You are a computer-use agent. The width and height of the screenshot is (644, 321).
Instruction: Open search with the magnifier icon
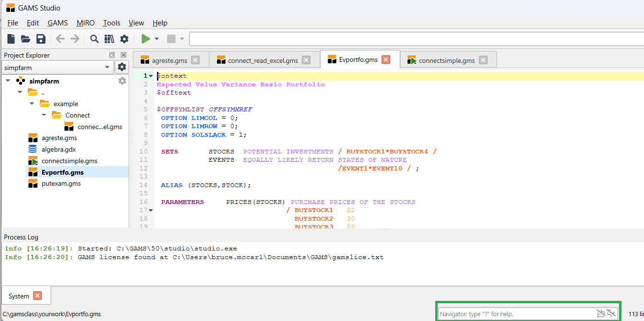click(x=95, y=39)
